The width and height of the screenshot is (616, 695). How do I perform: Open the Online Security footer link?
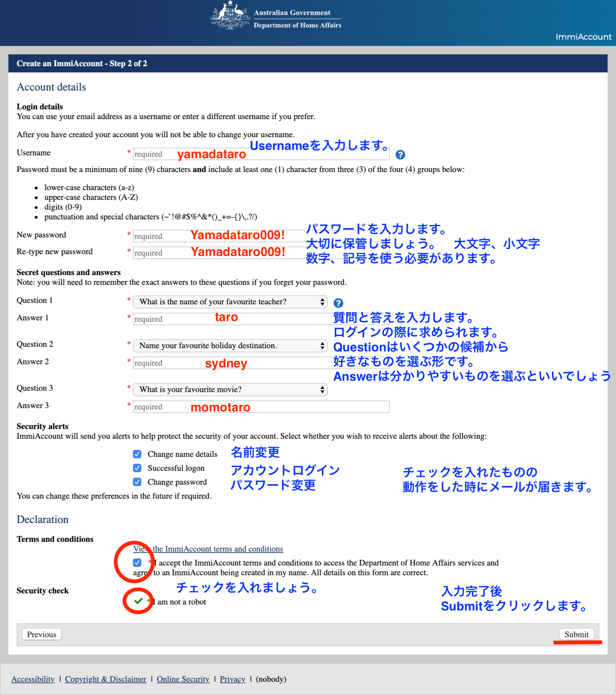(183, 679)
